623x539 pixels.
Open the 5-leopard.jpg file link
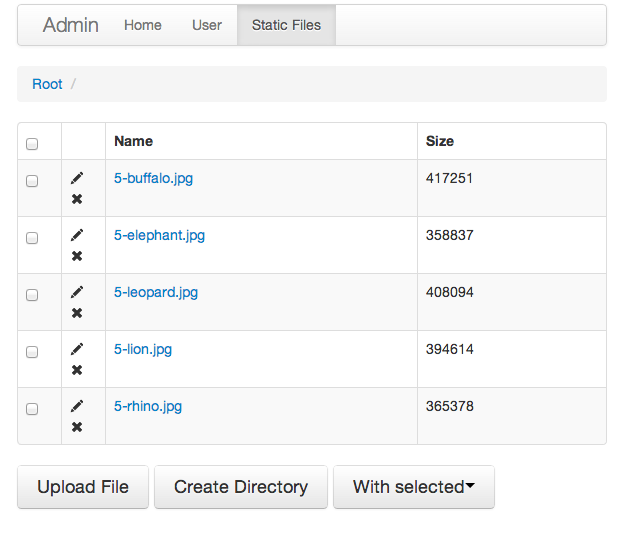click(156, 292)
